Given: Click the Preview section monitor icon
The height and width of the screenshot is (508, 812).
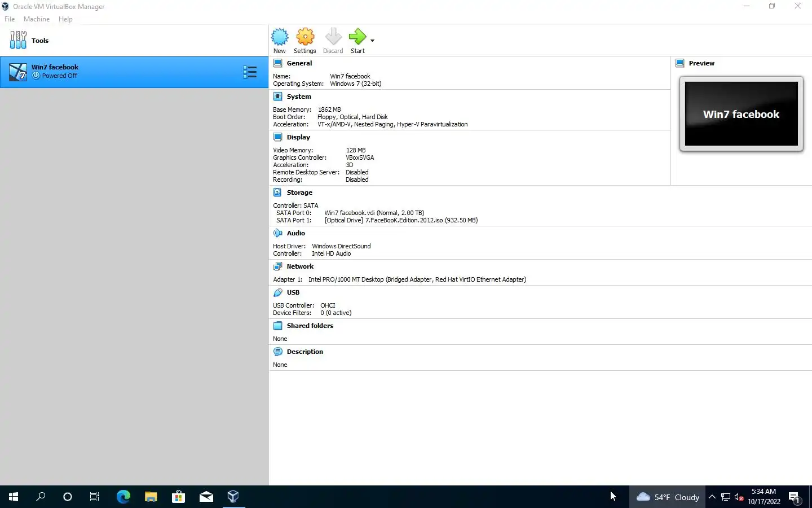Looking at the screenshot, I should tap(679, 63).
